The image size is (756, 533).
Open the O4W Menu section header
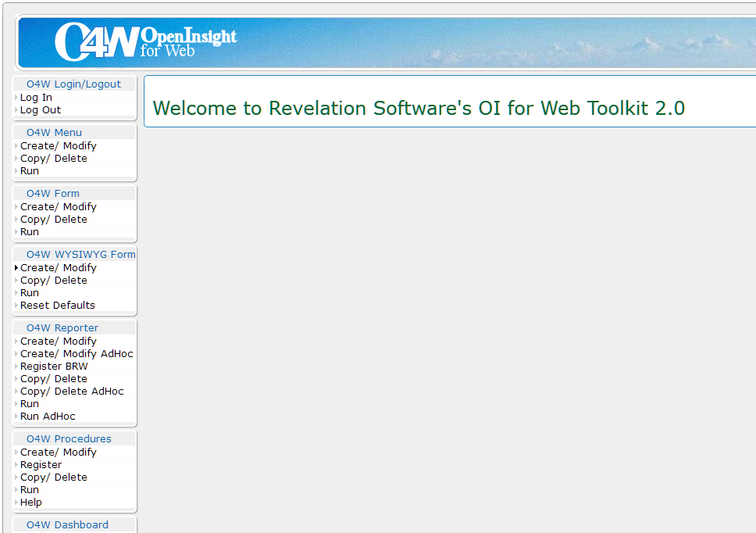[x=54, y=132]
